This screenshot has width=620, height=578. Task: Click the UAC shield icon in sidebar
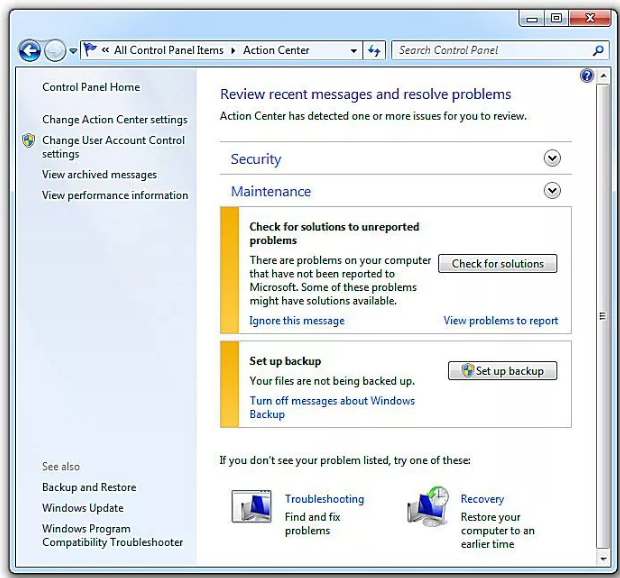[28, 140]
